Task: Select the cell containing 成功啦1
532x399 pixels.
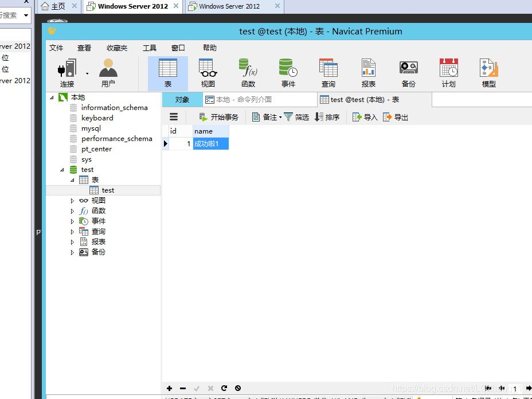Action: click(211, 143)
